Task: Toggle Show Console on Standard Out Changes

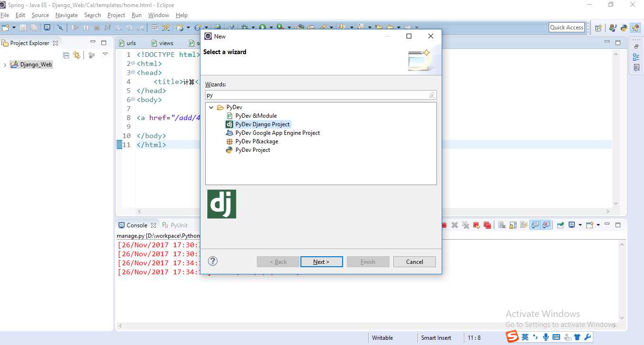Action: click(x=535, y=225)
